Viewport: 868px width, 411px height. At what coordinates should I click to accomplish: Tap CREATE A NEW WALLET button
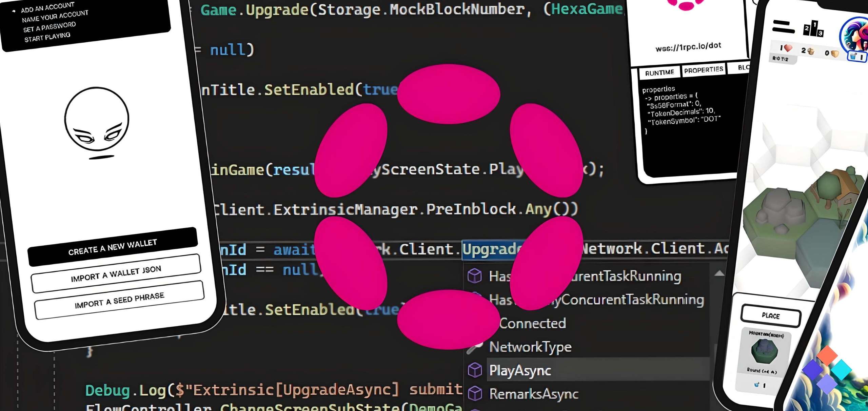point(113,247)
